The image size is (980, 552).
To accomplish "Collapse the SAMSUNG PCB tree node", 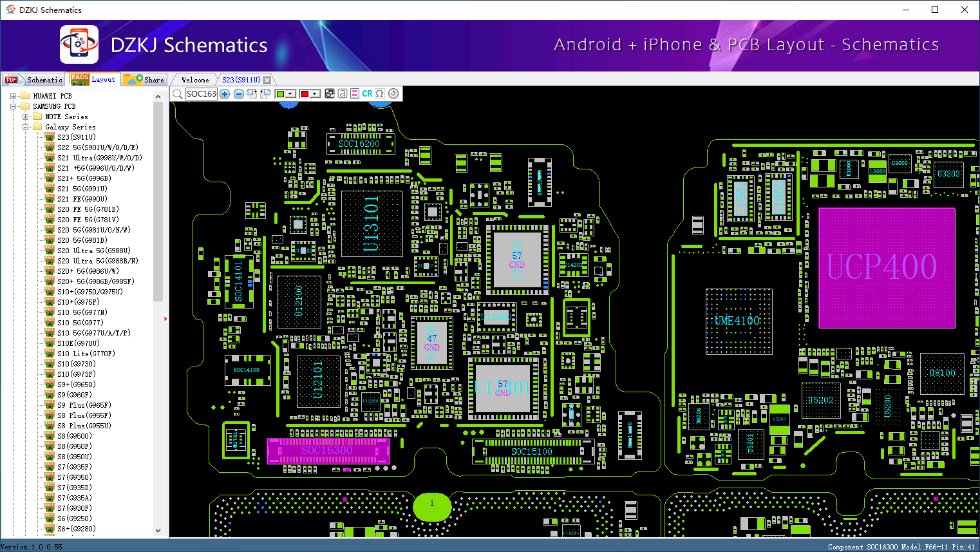I will (x=13, y=106).
